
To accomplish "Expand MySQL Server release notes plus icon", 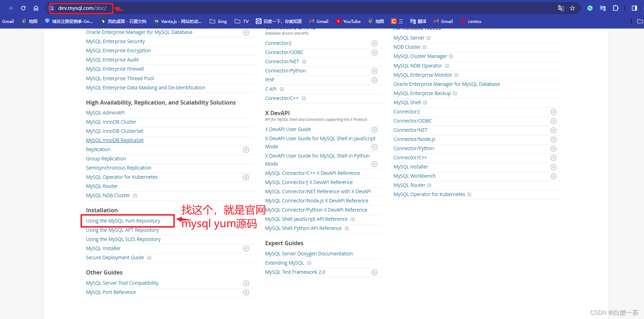I will click(428, 38).
